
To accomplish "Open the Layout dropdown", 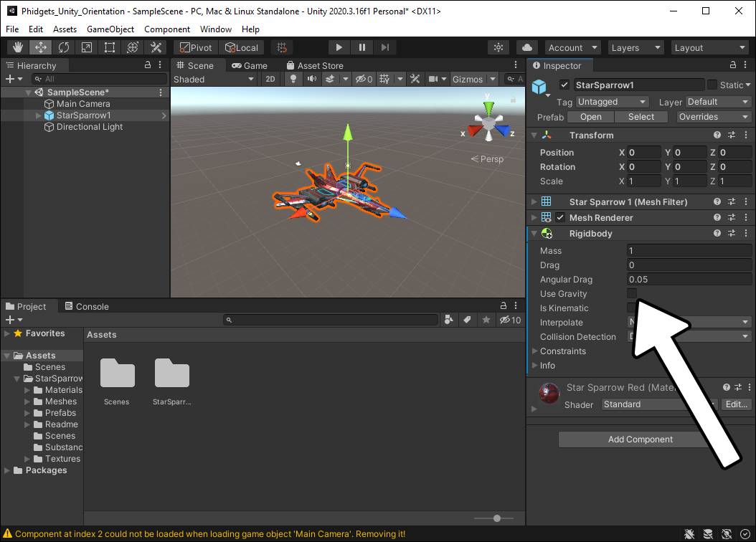I will pyautogui.click(x=709, y=47).
